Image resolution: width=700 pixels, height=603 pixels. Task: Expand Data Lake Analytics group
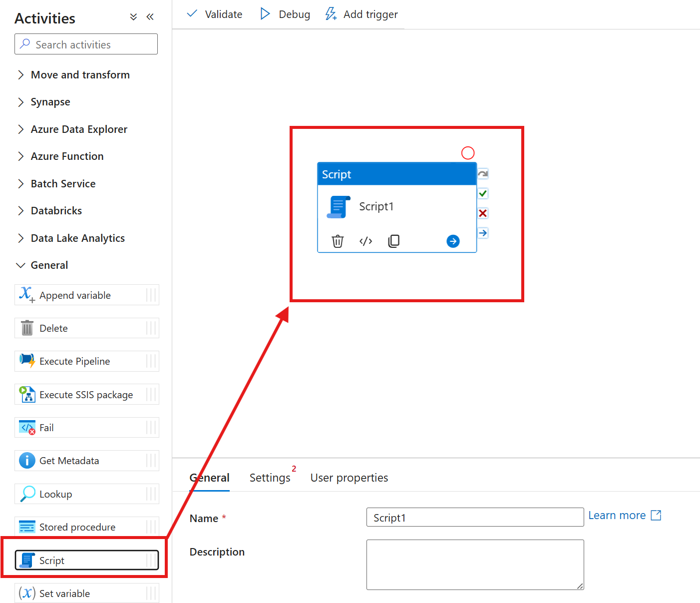tap(71, 238)
